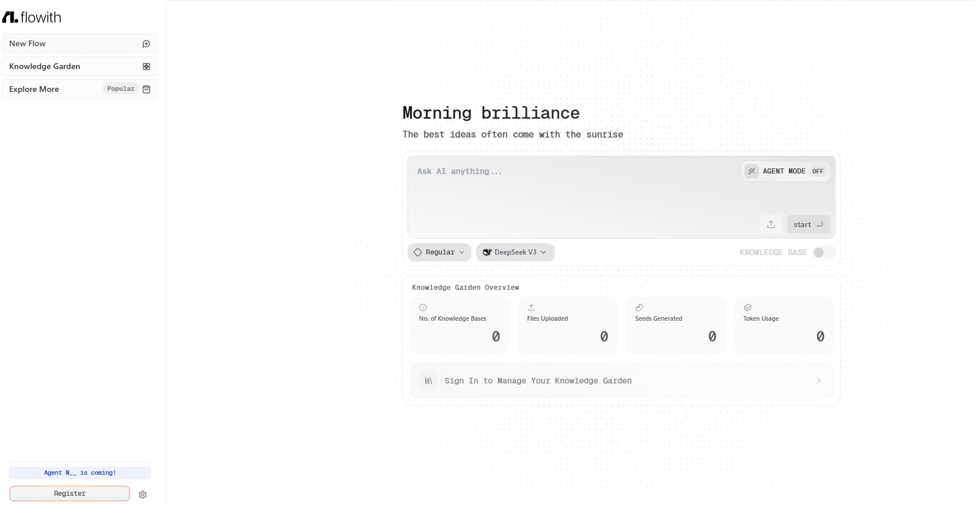Open settings via the gear icon

[x=143, y=495]
